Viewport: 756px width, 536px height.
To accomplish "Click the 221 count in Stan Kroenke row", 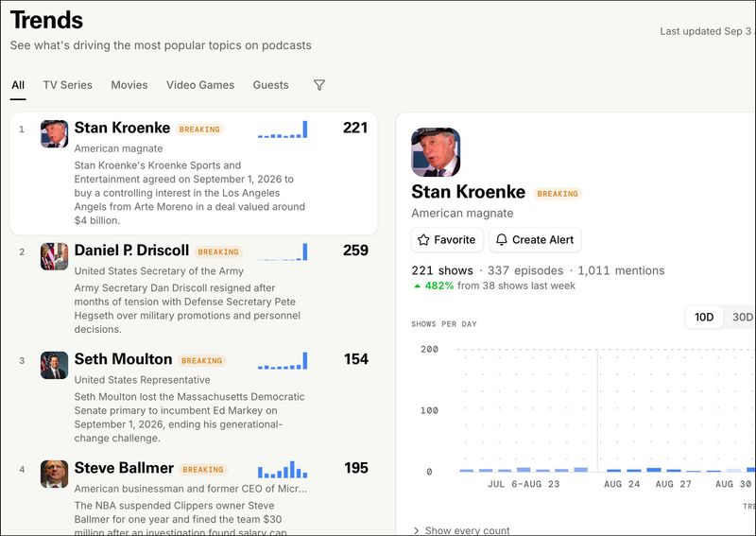I will 355,128.
